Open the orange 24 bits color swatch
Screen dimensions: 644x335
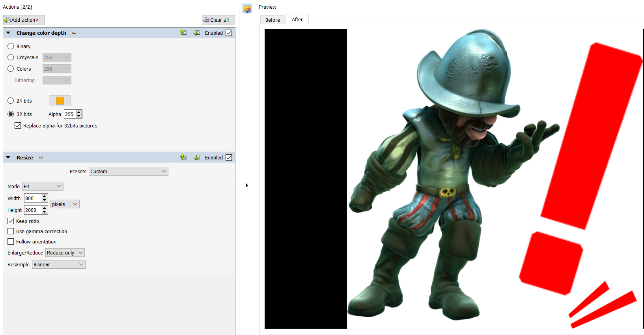60,101
